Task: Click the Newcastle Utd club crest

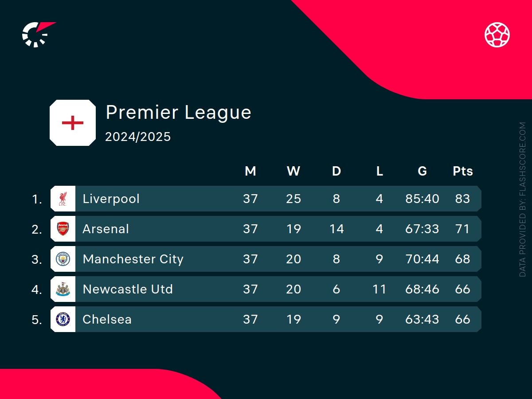Action: coord(63,289)
